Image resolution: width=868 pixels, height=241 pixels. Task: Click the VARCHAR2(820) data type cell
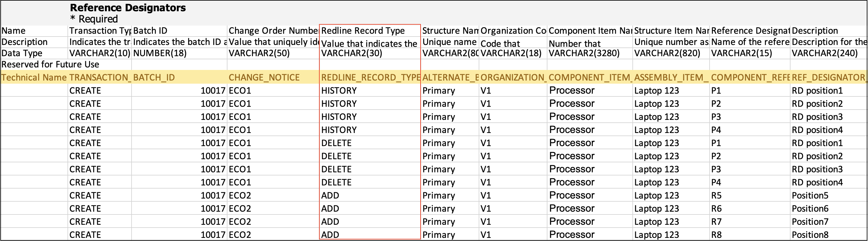[671, 53]
